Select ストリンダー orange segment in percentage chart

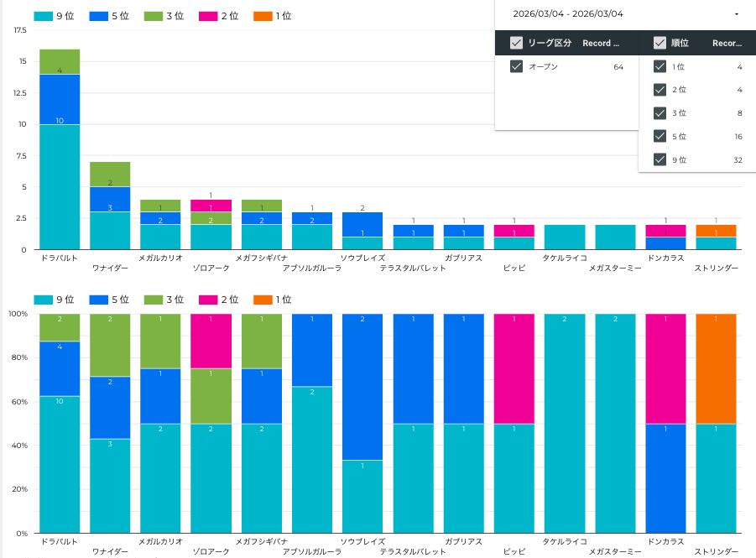pyautogui.click(x=716, y=368)
